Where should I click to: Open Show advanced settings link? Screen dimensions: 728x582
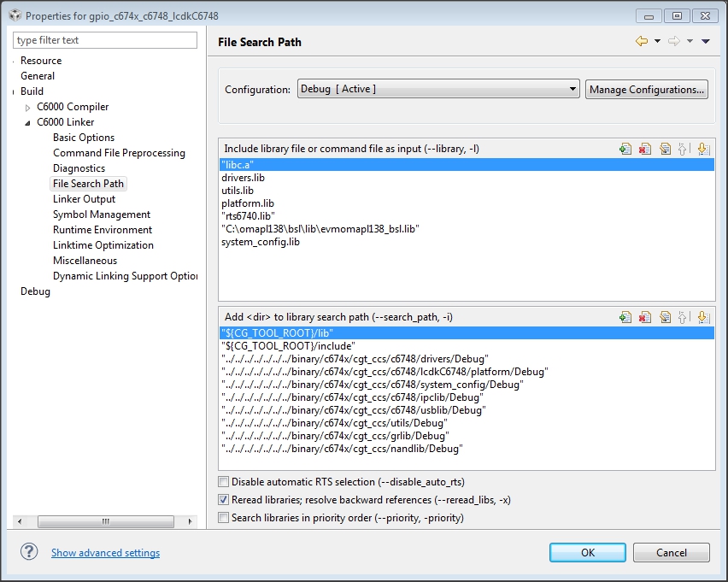105,553
